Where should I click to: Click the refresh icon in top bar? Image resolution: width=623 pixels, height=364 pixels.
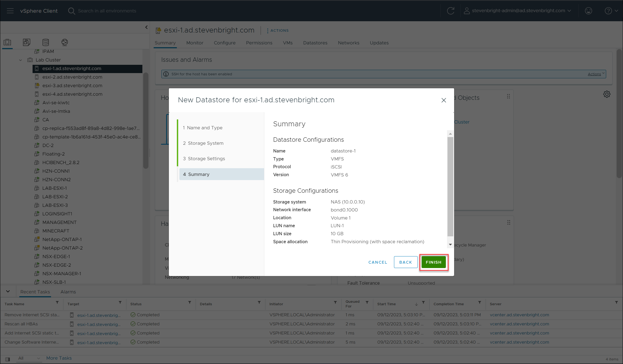coord(451,11)
